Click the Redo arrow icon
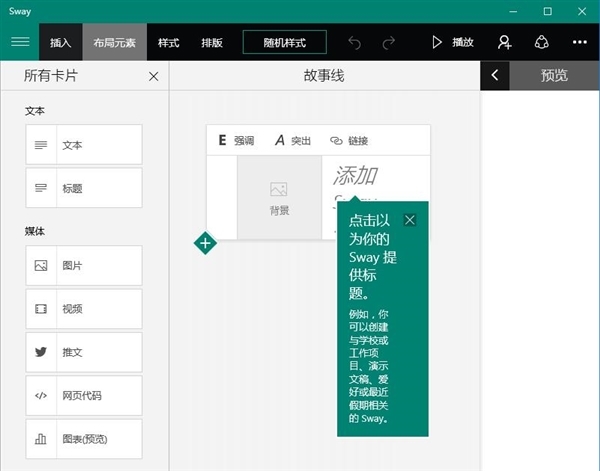This screenshot has height=471, width=600. click(388, 42)
